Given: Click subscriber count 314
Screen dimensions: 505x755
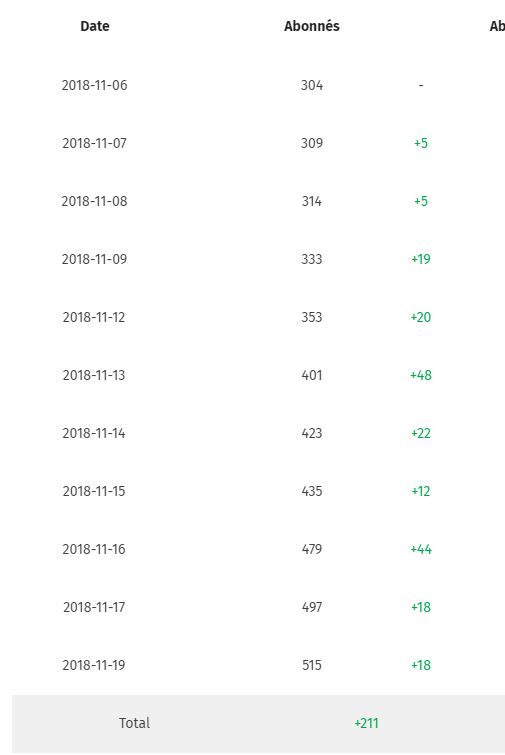Looking at the screenshot, I should [311, 201].
